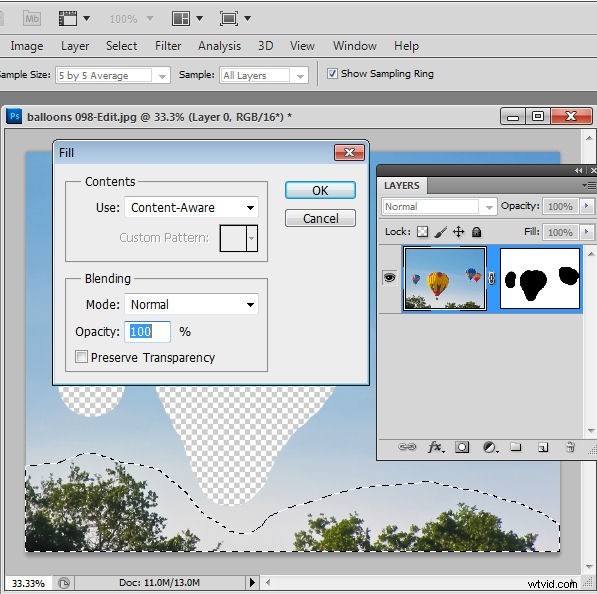Click the Mini Bridge (Mb) icon

32,18
